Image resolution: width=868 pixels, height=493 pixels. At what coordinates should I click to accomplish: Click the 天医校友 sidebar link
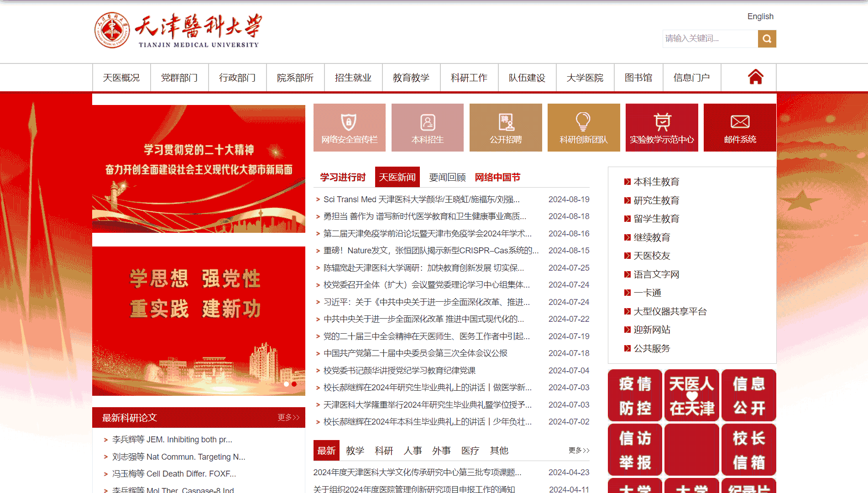pyautogui.click(x=652, y=256)
